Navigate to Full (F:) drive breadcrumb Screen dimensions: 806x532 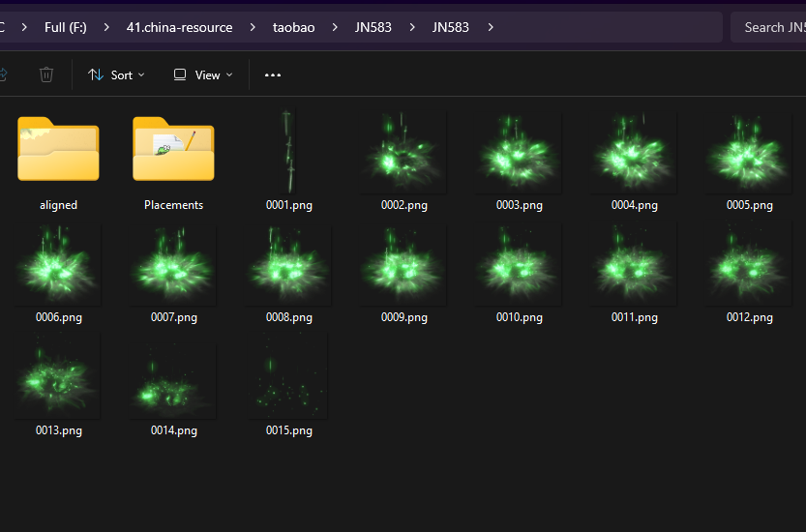click(66, 27)
